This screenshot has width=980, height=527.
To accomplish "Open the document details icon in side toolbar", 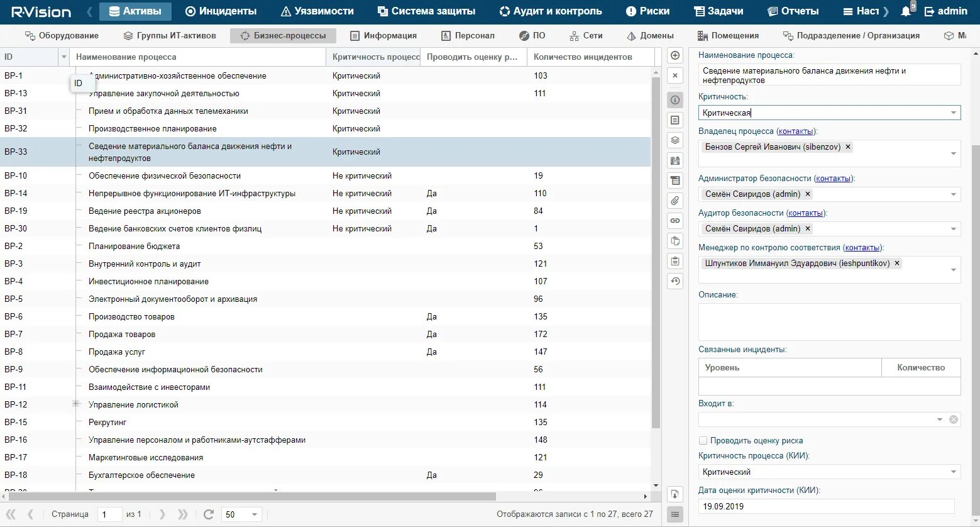I will click(674, 120).
